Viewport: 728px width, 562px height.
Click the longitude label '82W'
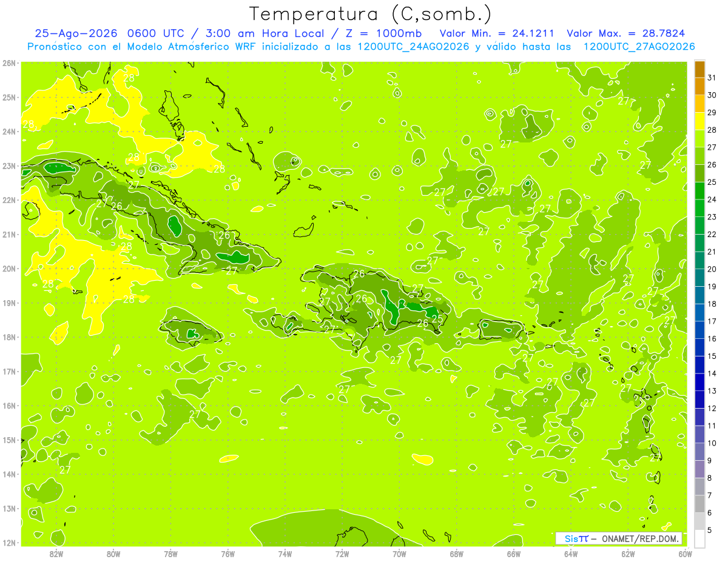pyautogui.click(x=56, y=554)
